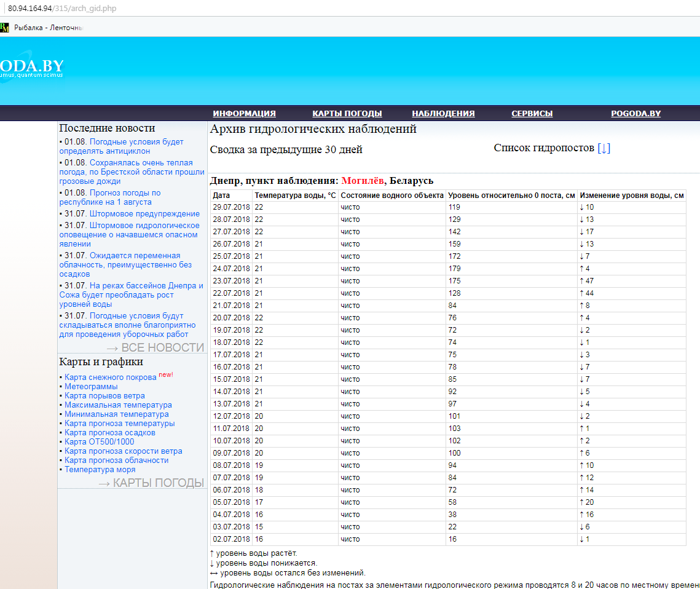
Task: Open the Максимальная температура map link
Action: click(118, 405)
